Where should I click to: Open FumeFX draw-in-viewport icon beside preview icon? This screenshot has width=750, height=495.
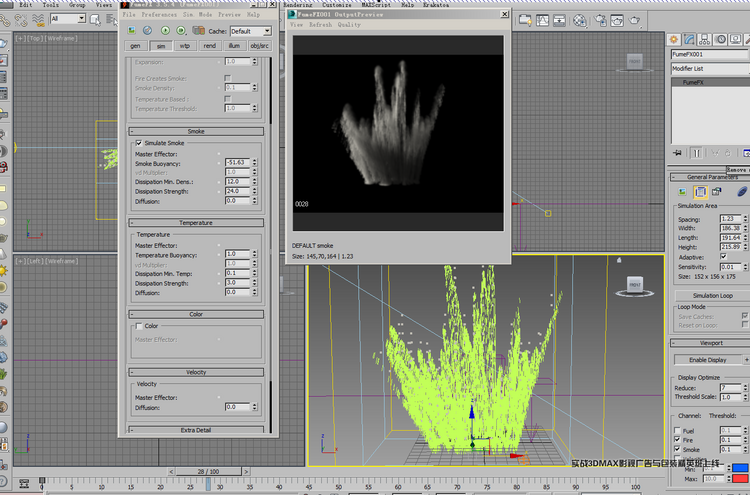pos(147,31)
